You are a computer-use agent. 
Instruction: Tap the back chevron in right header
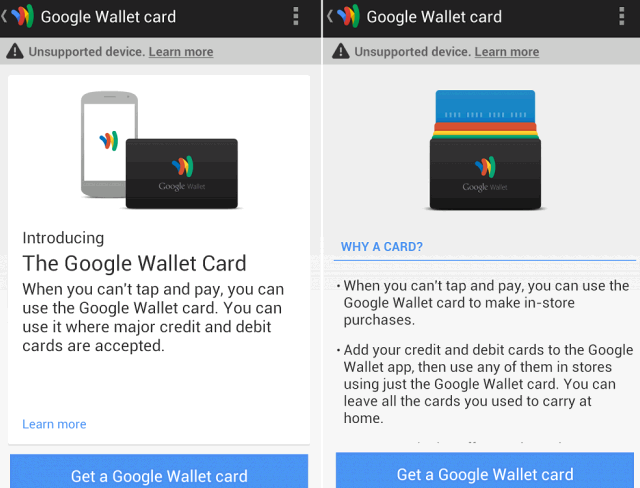[330, 16]
